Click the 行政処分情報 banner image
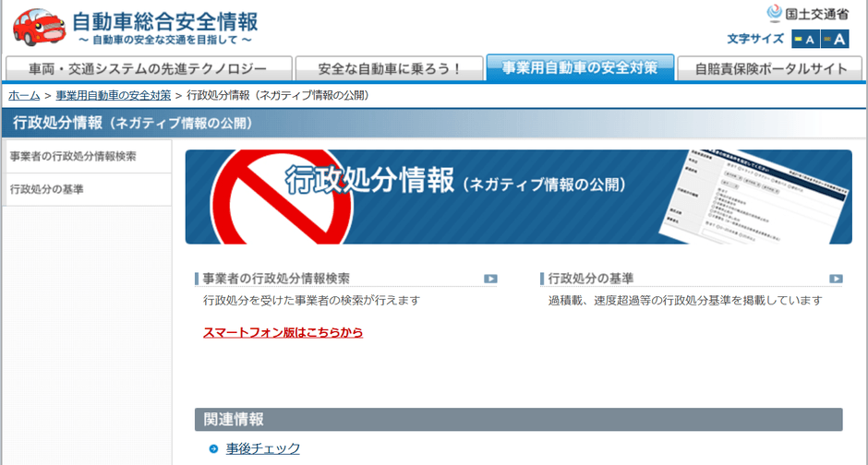The image size is (868, 465). click(519, 197)
